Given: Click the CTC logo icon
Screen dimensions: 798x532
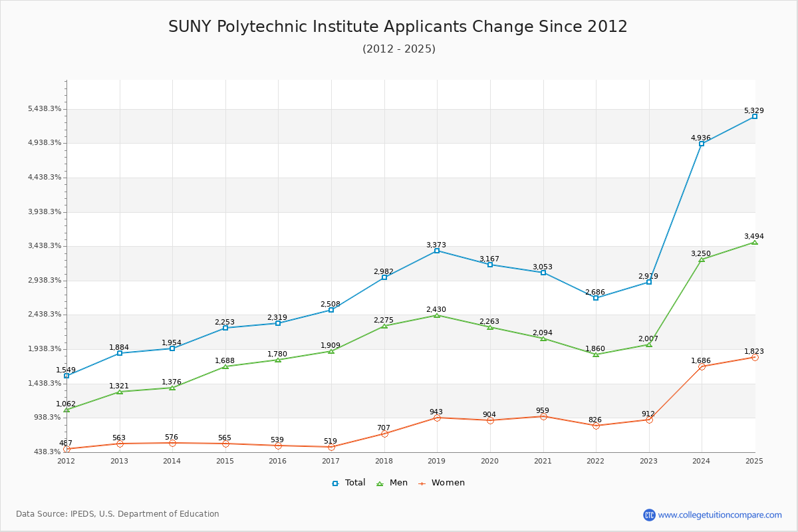Looking at the screenshot, I should tap(649, 515).
